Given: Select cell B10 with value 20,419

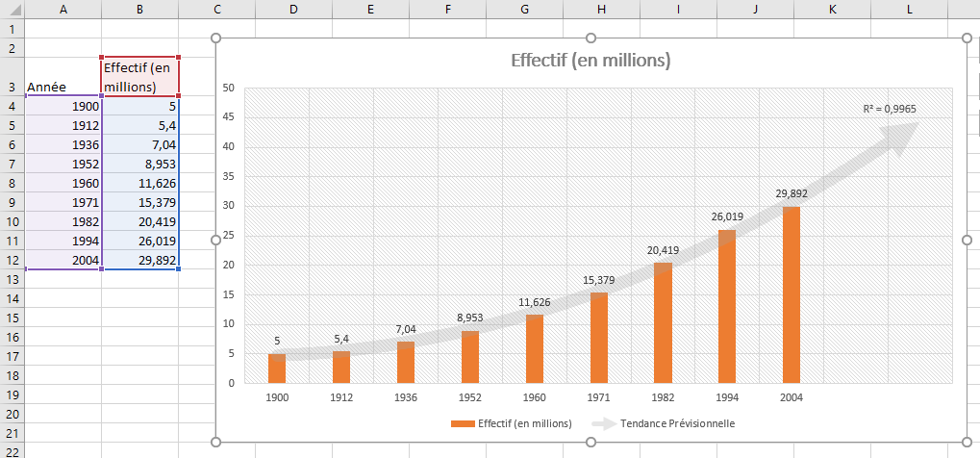Looking at the screenshot, I should click(140, 221).
